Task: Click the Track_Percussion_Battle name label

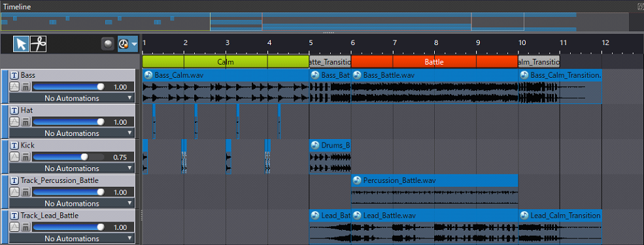Action: 59,180
